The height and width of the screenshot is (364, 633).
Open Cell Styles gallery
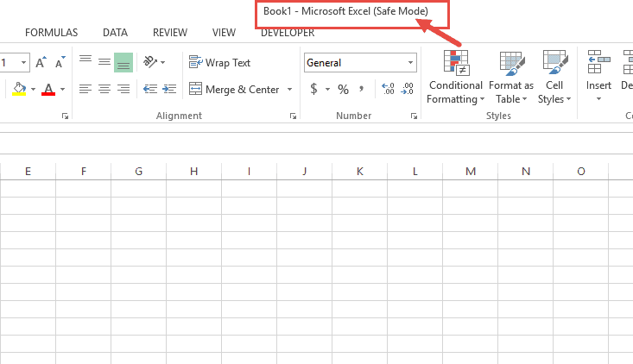point(554,77)
